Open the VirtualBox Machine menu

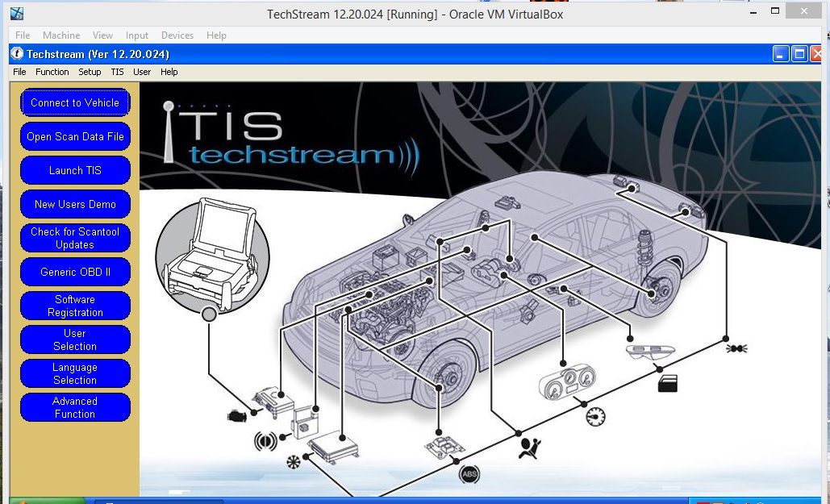tap(61, 35)
